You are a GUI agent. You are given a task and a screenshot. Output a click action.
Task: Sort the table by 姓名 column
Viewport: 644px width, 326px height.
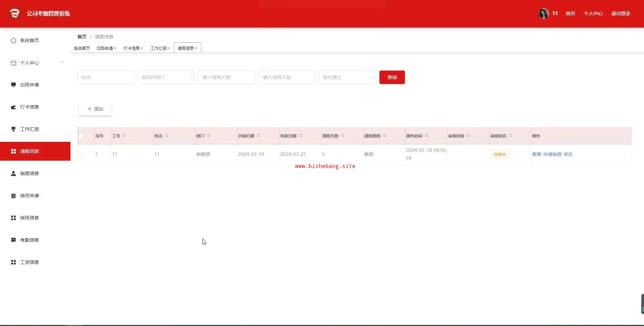tap(167, 135)
